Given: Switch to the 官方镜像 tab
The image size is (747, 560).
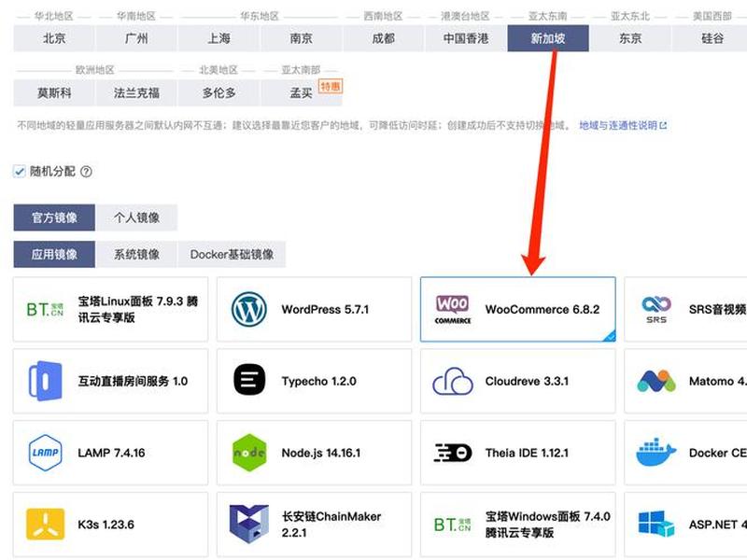Looking at the screenshot, I should 54,217.
